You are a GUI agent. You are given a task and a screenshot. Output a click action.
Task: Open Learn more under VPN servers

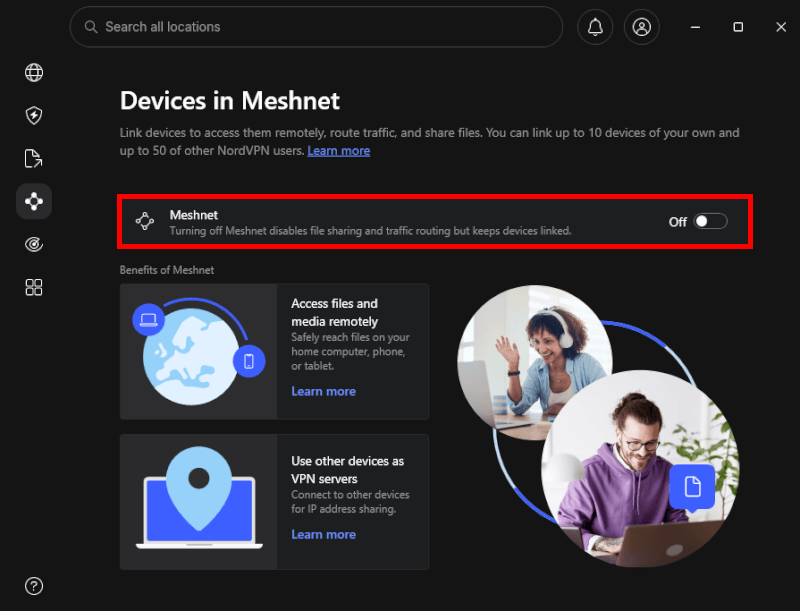point(323,534)
